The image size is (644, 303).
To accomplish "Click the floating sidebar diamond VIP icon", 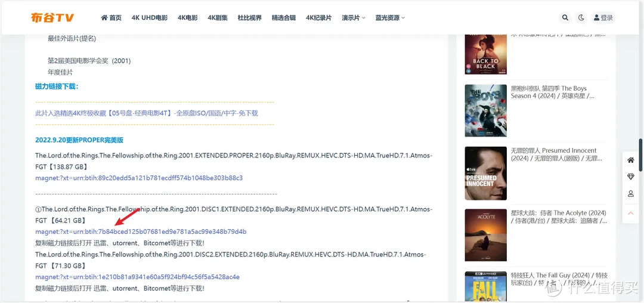I will pyautogui.click(x=631, y=177).
